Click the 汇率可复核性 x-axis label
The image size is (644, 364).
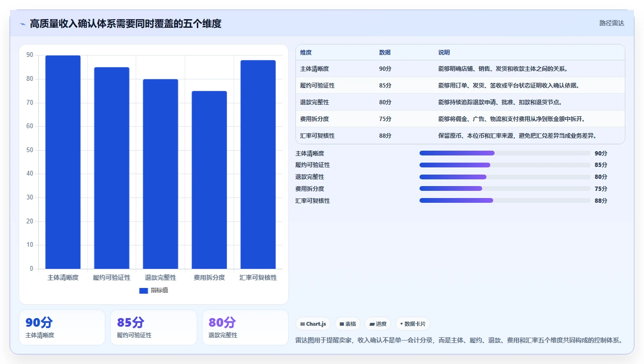[258, 277]
